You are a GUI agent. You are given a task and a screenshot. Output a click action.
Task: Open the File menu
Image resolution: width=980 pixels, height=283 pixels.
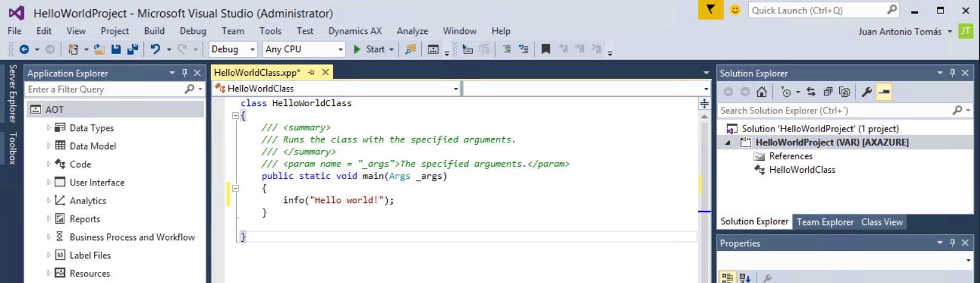click(15, 31)
